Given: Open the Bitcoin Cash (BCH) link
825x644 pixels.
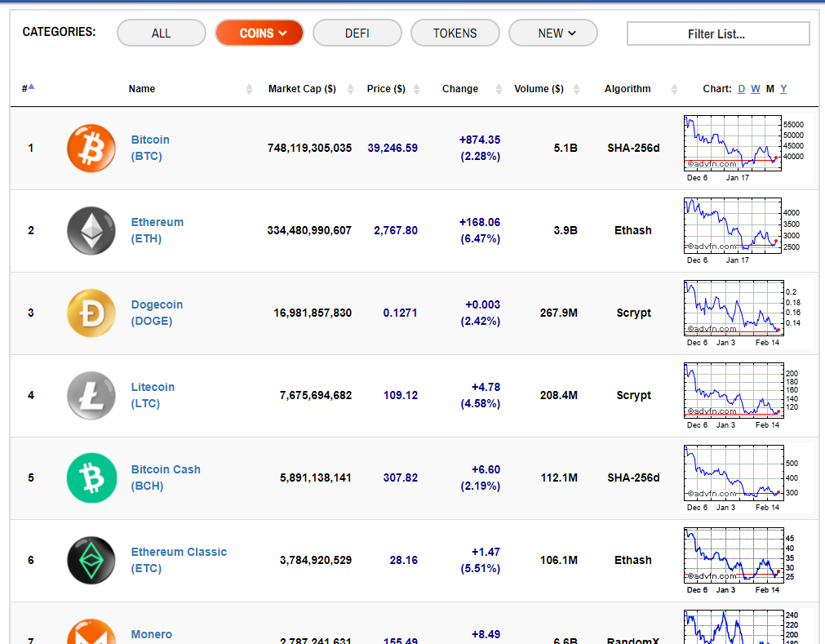Looking at the screenshot, I should [166, 477].
